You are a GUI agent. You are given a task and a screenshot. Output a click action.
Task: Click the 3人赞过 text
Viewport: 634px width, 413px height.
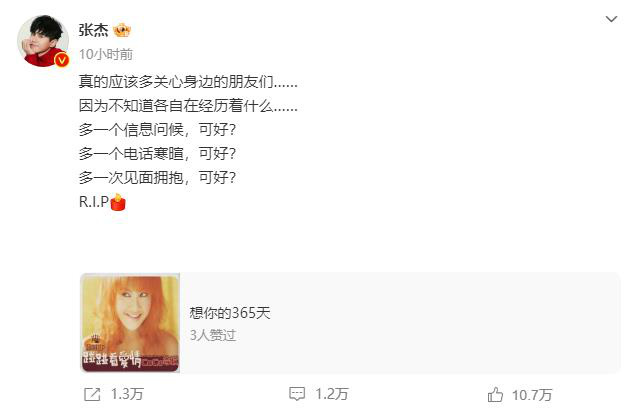[x=213, y=335]
